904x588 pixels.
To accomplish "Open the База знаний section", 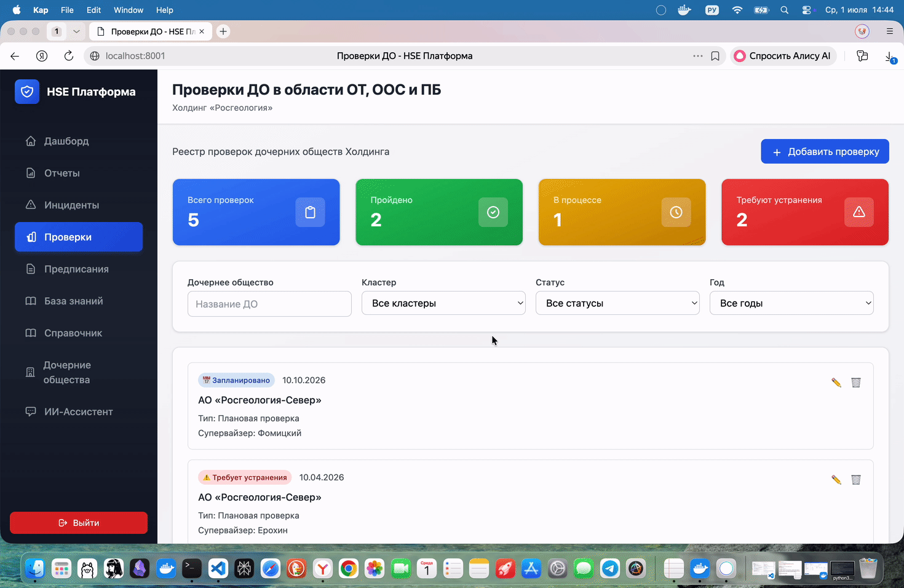I will point(79,301).
